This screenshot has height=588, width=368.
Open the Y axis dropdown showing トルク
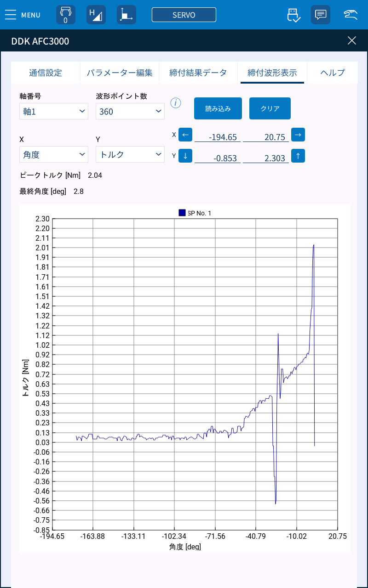pos(130,154)
